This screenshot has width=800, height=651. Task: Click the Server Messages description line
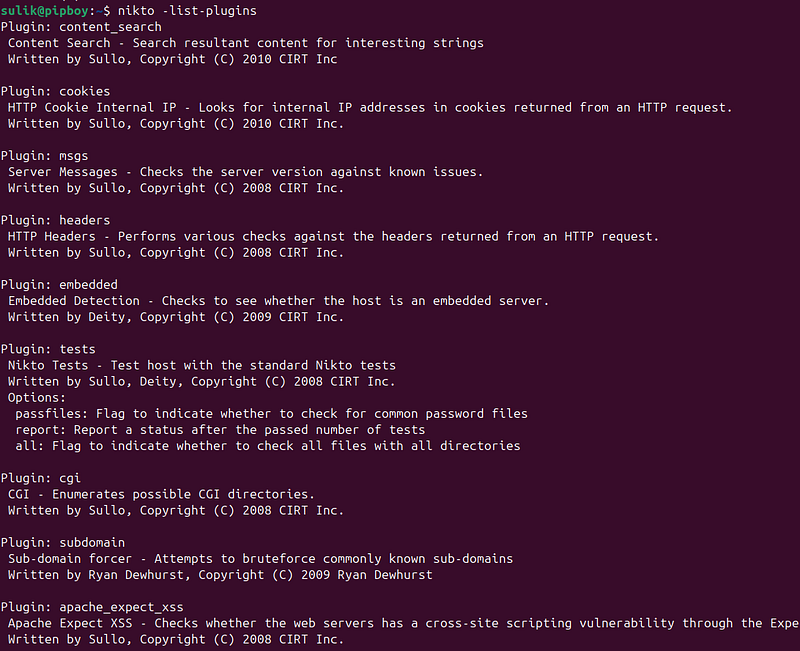[245, 171]
